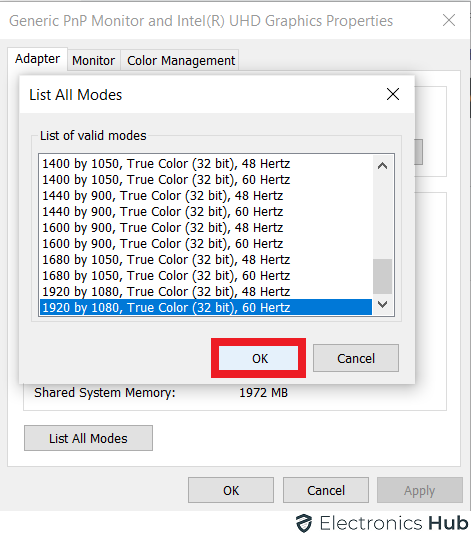
Task: Click Cancel in the Properties window
Action: tap(326, 490)
